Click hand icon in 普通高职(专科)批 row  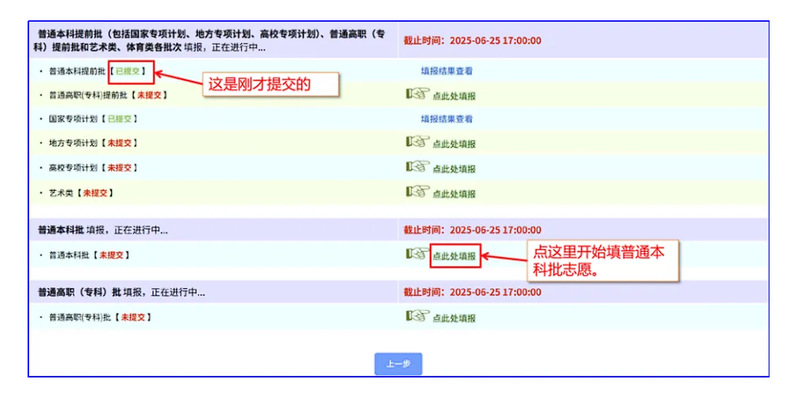click(x=416, y=316)
